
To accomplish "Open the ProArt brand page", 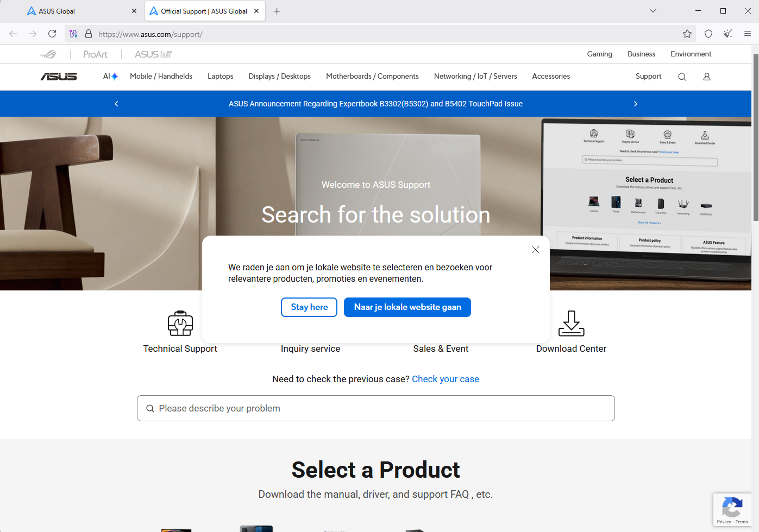I will pyautogui.click(x=95, y=54).
